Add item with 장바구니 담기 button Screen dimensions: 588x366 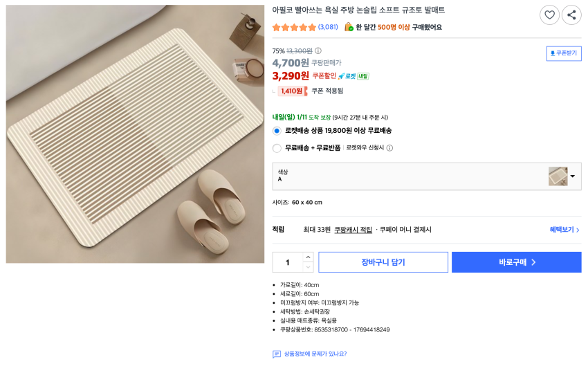click(x=383, y=262)
